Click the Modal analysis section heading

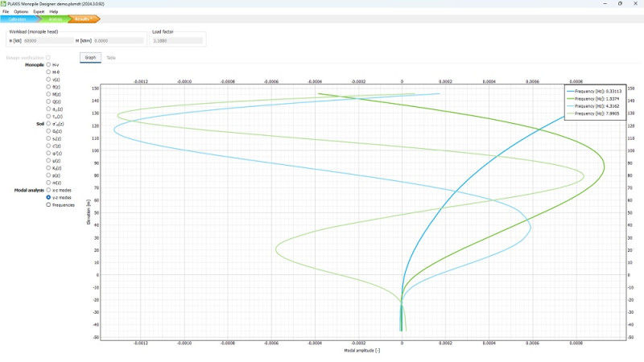pos(29,191)
